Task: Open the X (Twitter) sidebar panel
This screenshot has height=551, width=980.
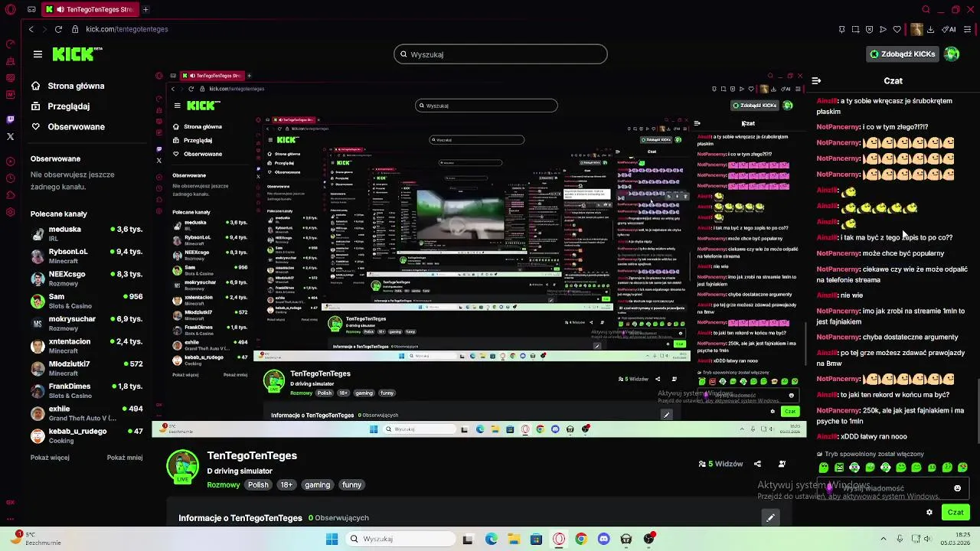Action: click(x=10, y=137)
